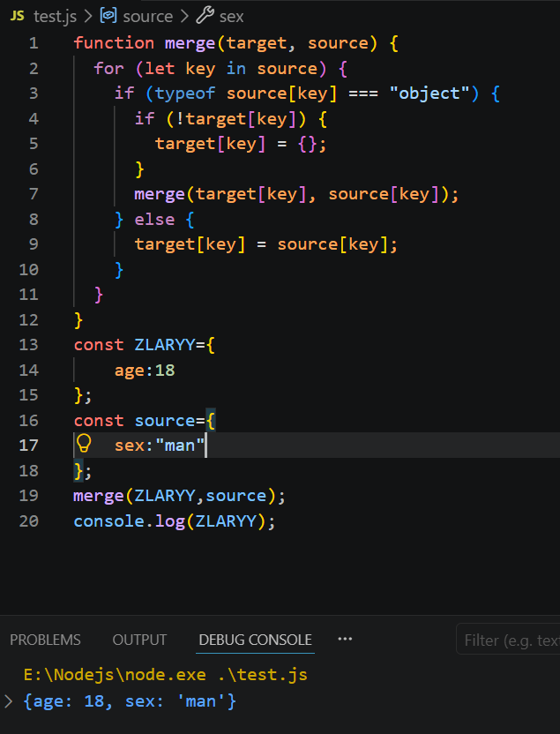The height and width of the screenshot is (734, 560).
Task: Click the "man" string on line 17
Action: pyautogui.click(x=180, y=446)
